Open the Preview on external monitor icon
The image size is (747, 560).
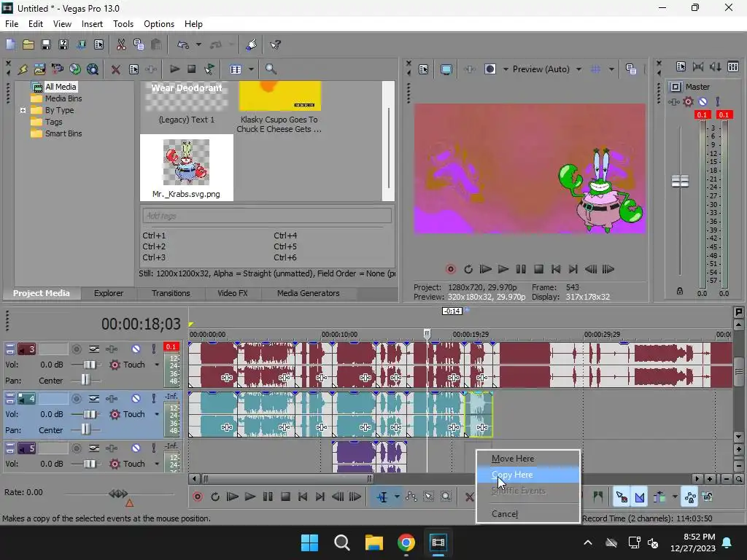pyautogui.click(x=446, y=69)
